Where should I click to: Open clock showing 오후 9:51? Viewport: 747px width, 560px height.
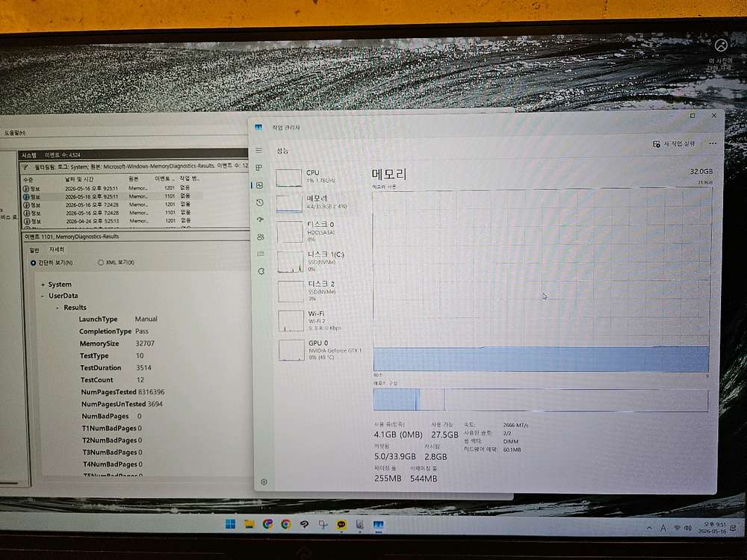pos(713,528)
